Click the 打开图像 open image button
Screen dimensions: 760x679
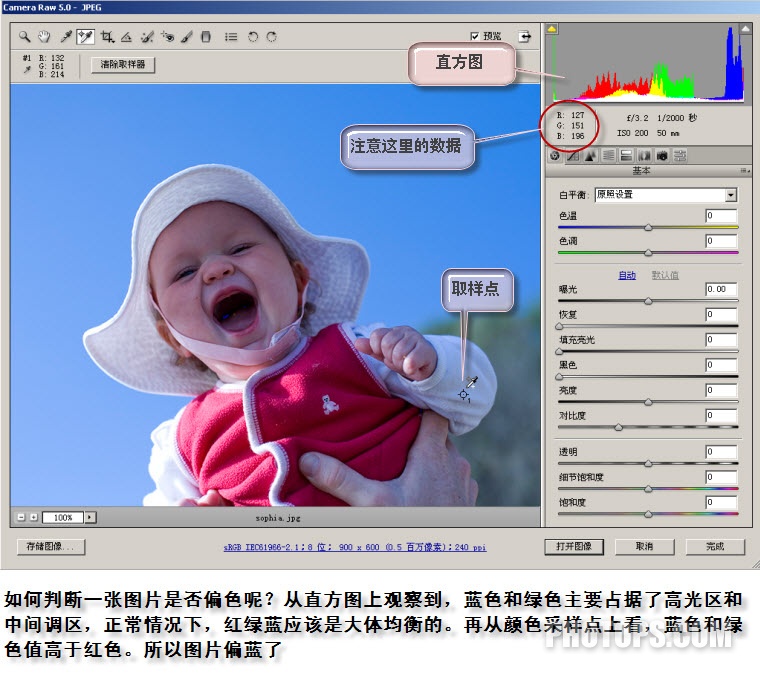(574, 546)
